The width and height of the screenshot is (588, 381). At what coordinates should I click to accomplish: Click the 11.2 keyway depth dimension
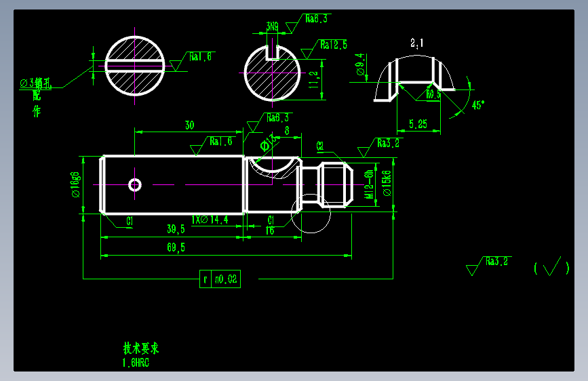click(313, 80)
